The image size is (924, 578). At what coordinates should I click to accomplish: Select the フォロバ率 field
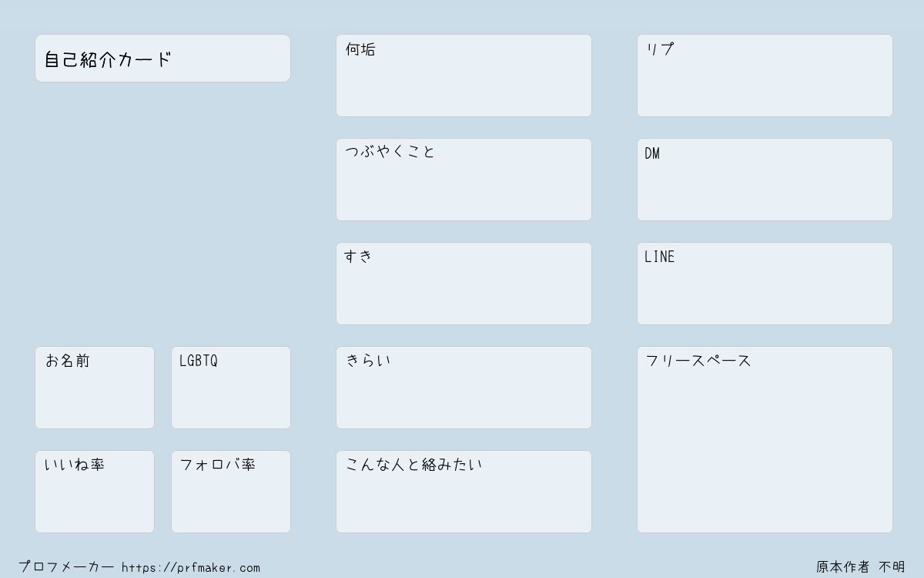coord(231,492)
